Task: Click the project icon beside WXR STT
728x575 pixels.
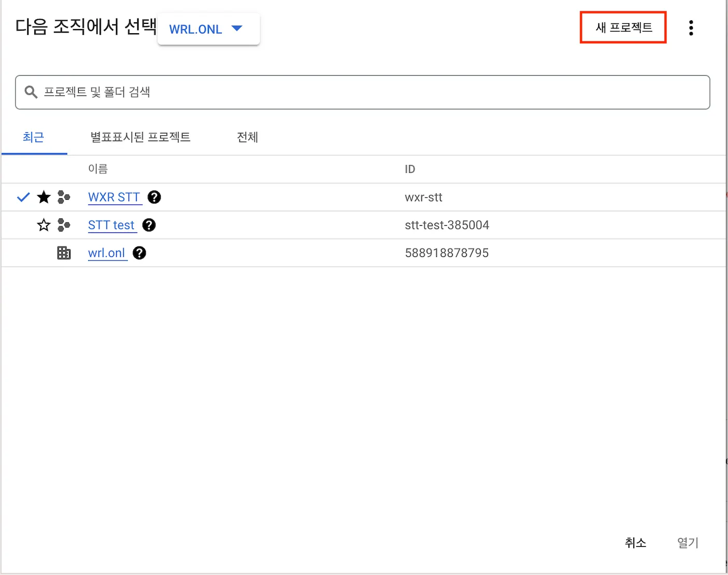Action: click(64, 197)
